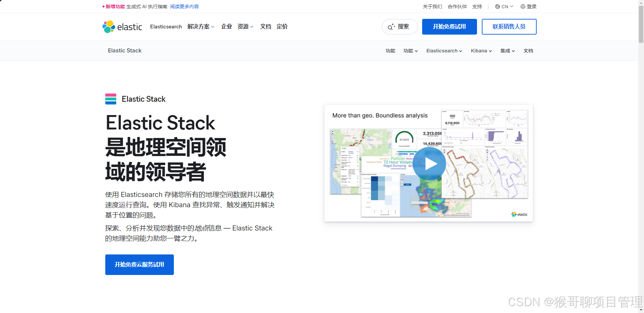Viewport: 644px width, 313px height.
Task: Expand the 集成 dropdown menu
Action: point(508,51)
